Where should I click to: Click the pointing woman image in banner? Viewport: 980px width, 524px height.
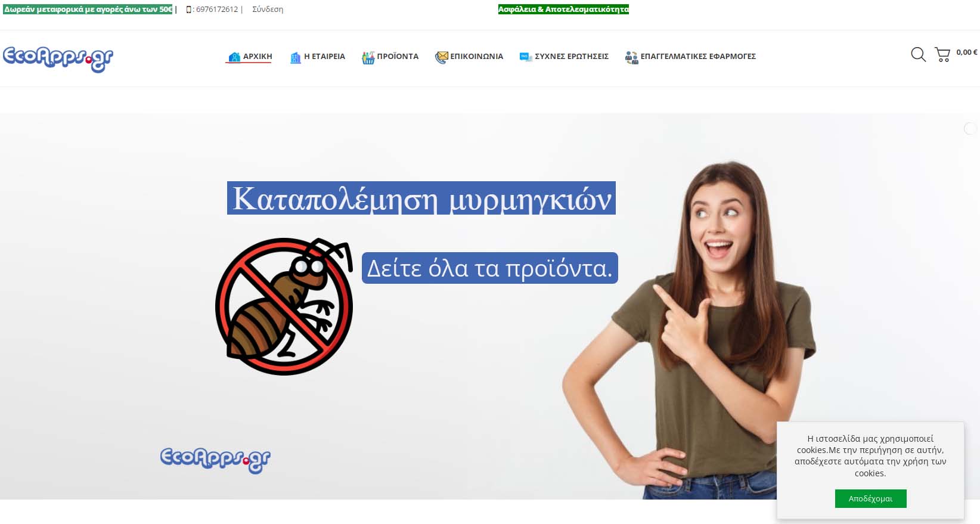pos(689,331)
